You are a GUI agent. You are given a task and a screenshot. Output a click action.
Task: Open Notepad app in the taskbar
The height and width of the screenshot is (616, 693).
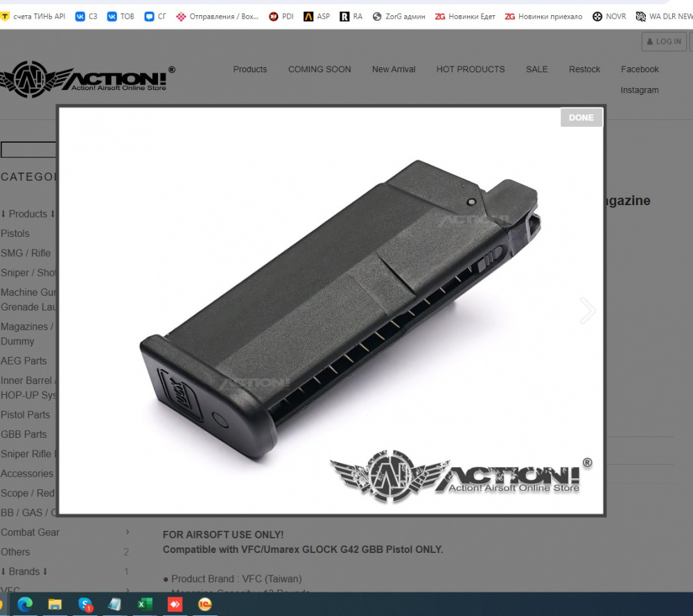pyautogui.click(x=114, y=604)
